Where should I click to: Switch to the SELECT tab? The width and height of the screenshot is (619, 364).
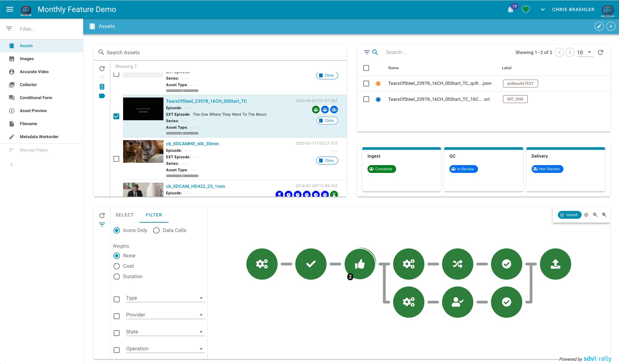click(124, 215)
